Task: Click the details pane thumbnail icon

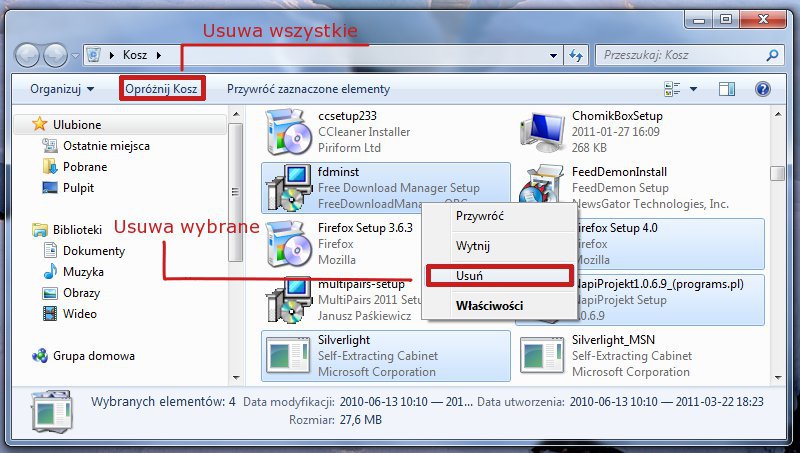Action: 52,410
